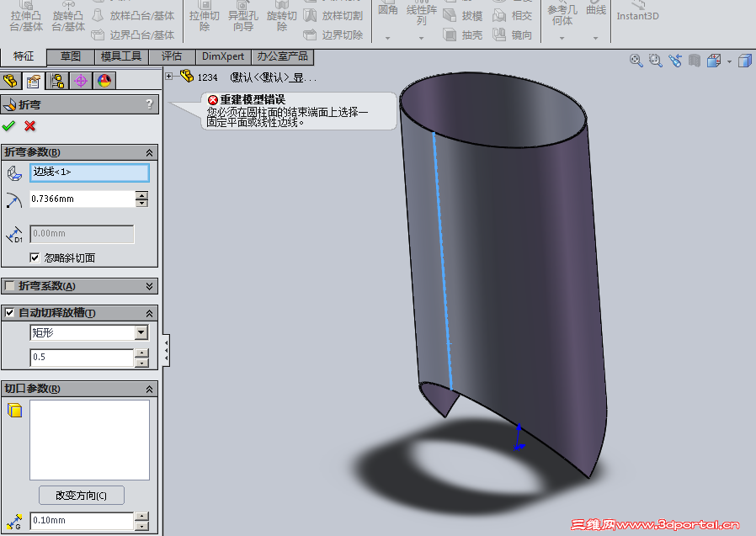Select the 边界切除 boundary cut tool
Viewport: 756px width, 536px height.
coord(333,34)
